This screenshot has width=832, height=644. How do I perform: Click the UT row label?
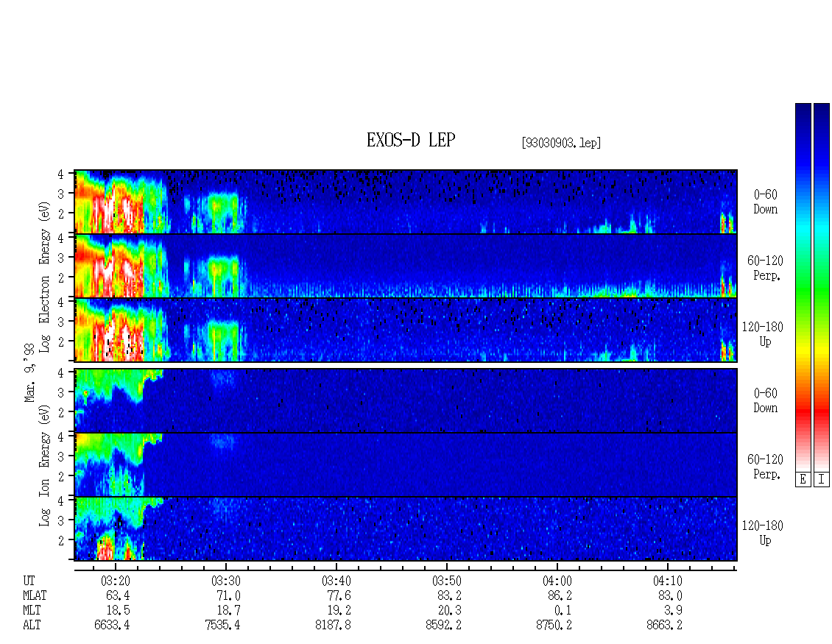click(29, 581)
